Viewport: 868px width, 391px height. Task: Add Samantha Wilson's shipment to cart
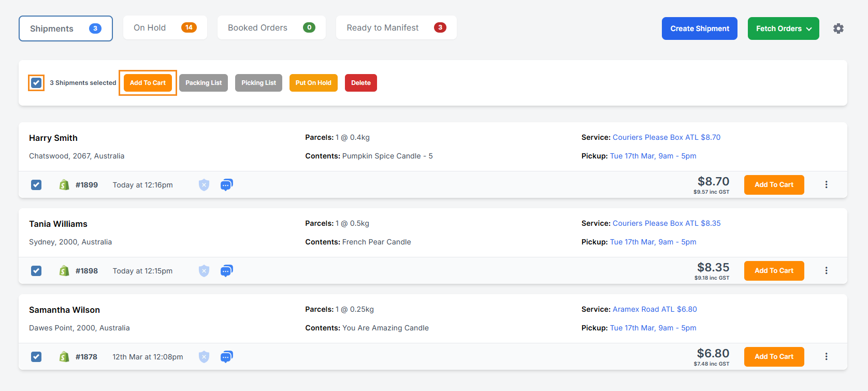[x=774, y=357]
